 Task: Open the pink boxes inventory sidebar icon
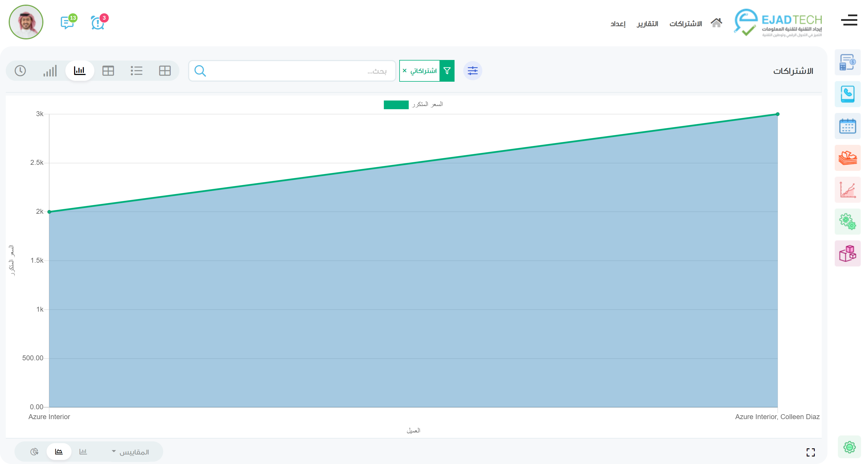[847, 253]
